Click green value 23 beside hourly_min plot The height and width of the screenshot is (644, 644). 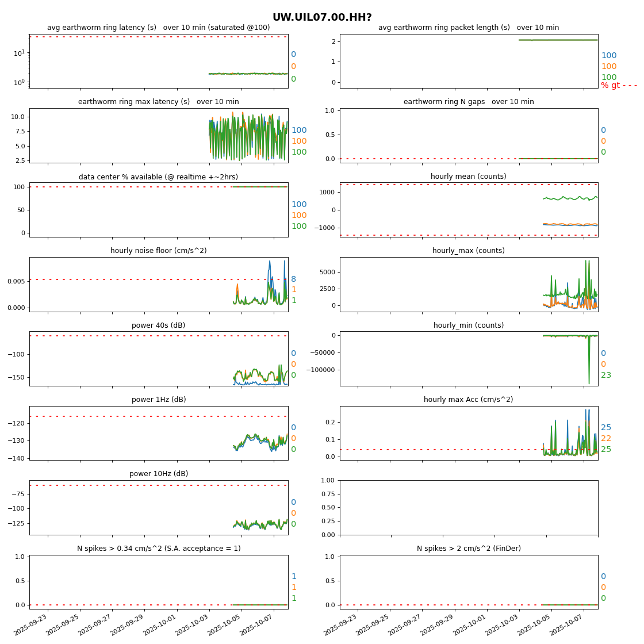click(606, 375)
